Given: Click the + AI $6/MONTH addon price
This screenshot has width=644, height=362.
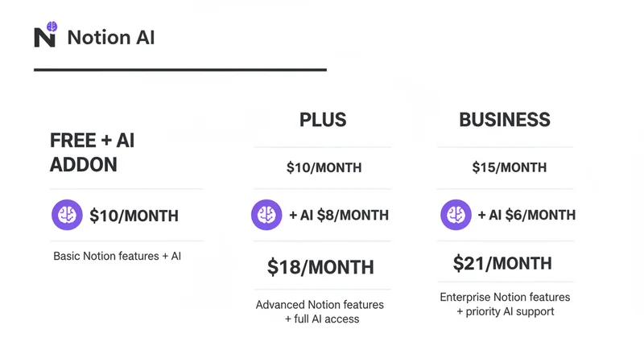Looking at the screenshot, I should click(526, 216).
